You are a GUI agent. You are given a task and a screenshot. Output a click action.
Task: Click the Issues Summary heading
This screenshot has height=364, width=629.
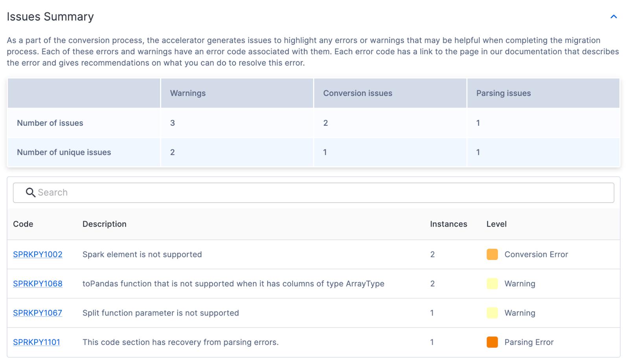tap(50, 16)
